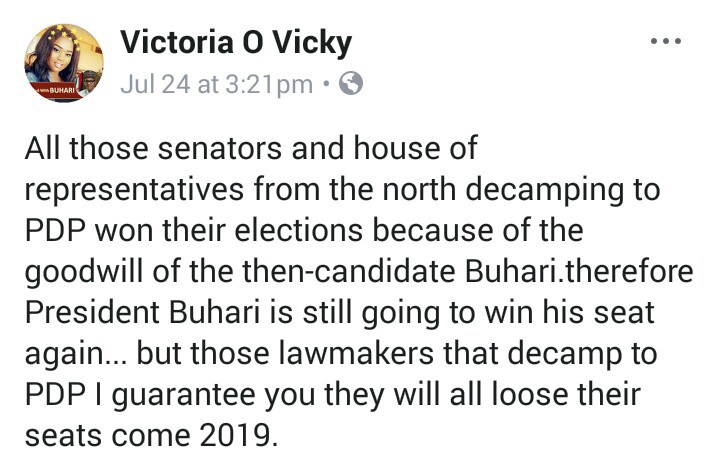This screenshot has width=720, height=469.
Task: Open Victoria O Vicky's profile picture
Action: click(x=64, y=63)
